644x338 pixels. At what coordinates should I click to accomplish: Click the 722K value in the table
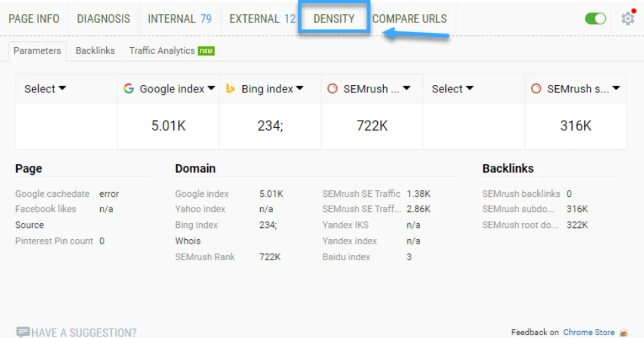[372, 126]
